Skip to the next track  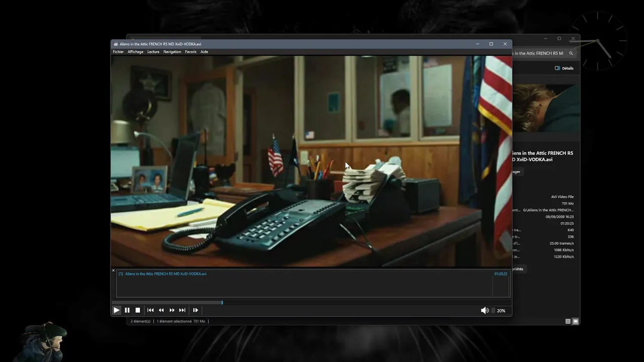click(x=182, y=310)
